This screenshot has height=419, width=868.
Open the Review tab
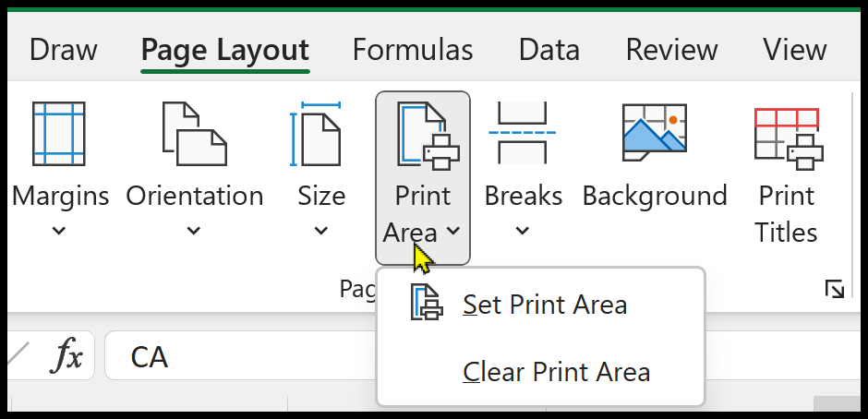(x=671, y=50)
